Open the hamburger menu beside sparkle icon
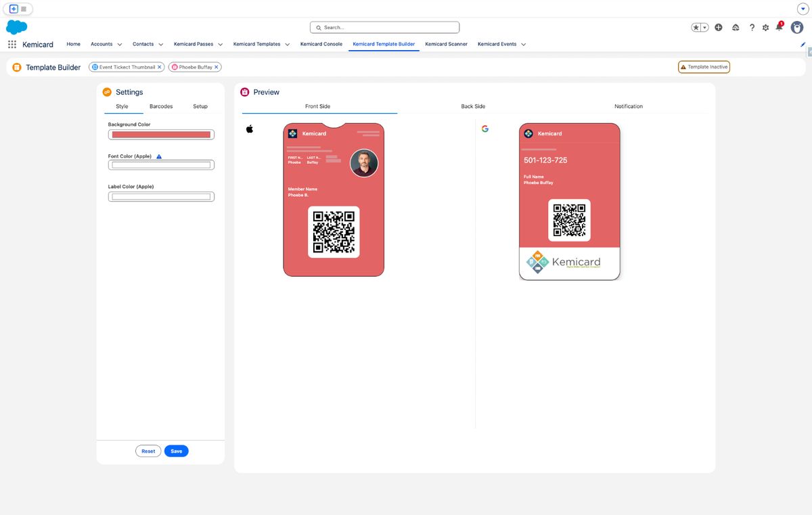 (x=24, y=9)
